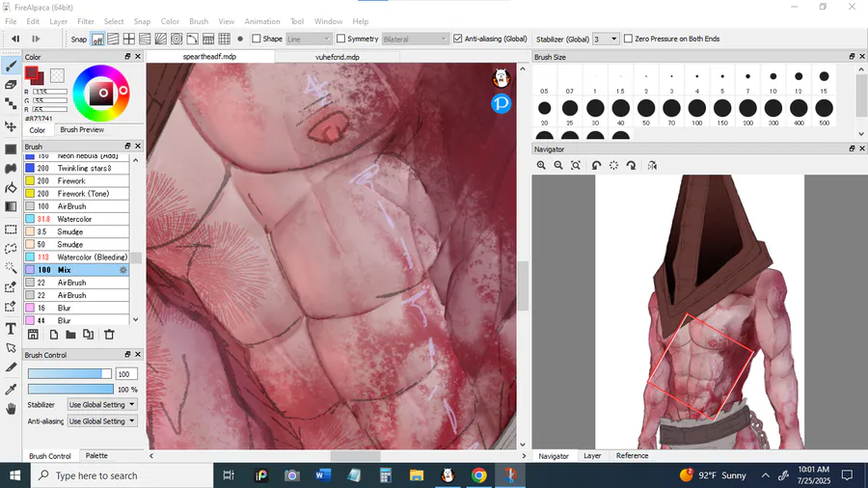
Task: Close the Color panel
Action: [138, 57]
